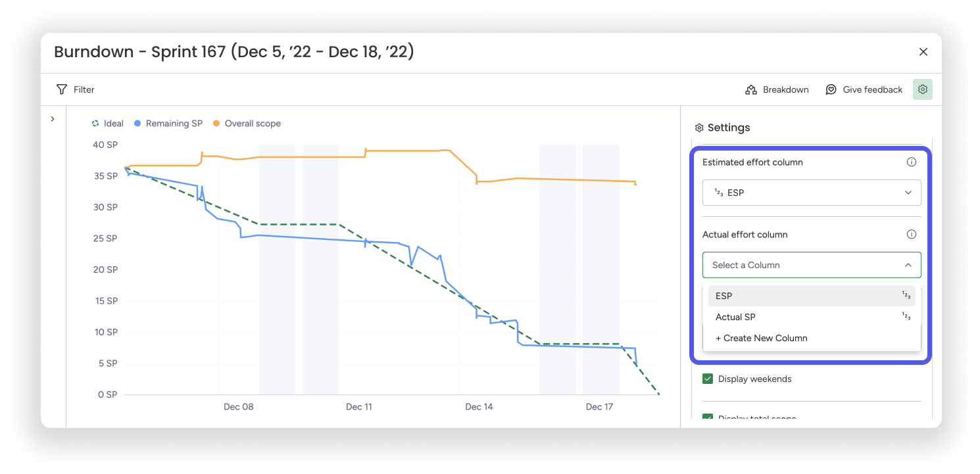Click the info icon beside Estimated effort column
This screenshot has height=474, width=980.
(912, 162)
